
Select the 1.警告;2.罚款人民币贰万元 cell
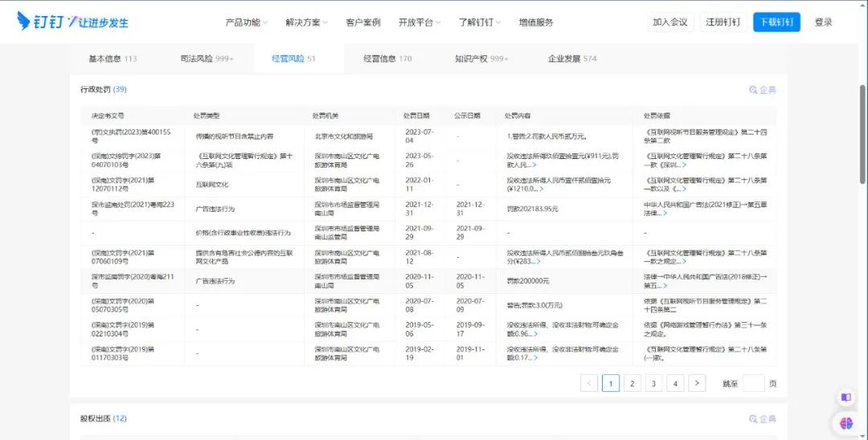547,136
